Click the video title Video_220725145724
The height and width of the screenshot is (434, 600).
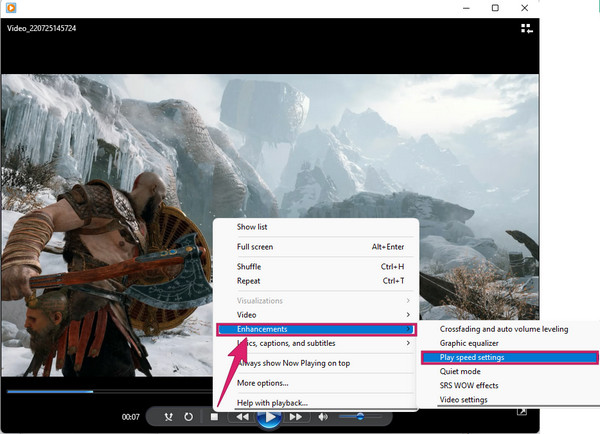pyautogui.click(x=41, y=28)
